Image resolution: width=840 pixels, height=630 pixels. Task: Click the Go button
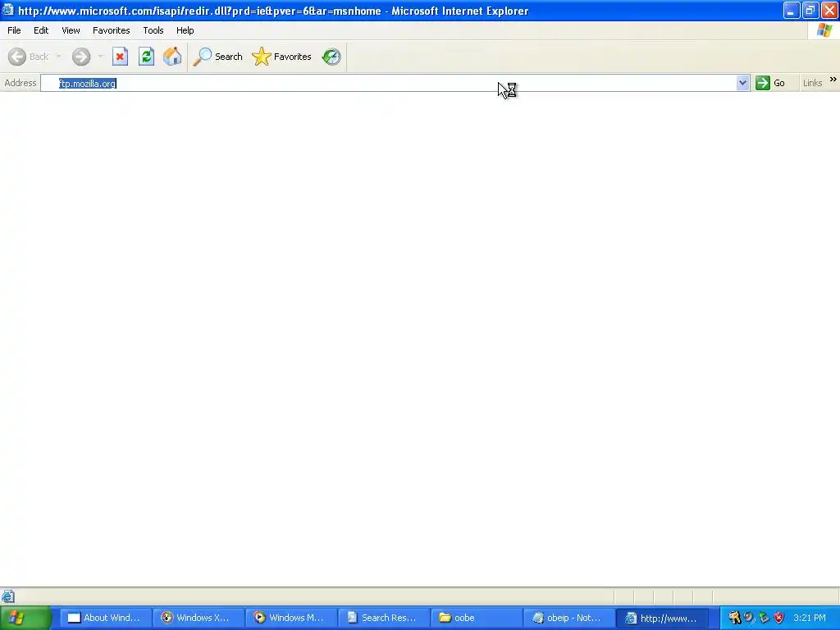(770, 83)
